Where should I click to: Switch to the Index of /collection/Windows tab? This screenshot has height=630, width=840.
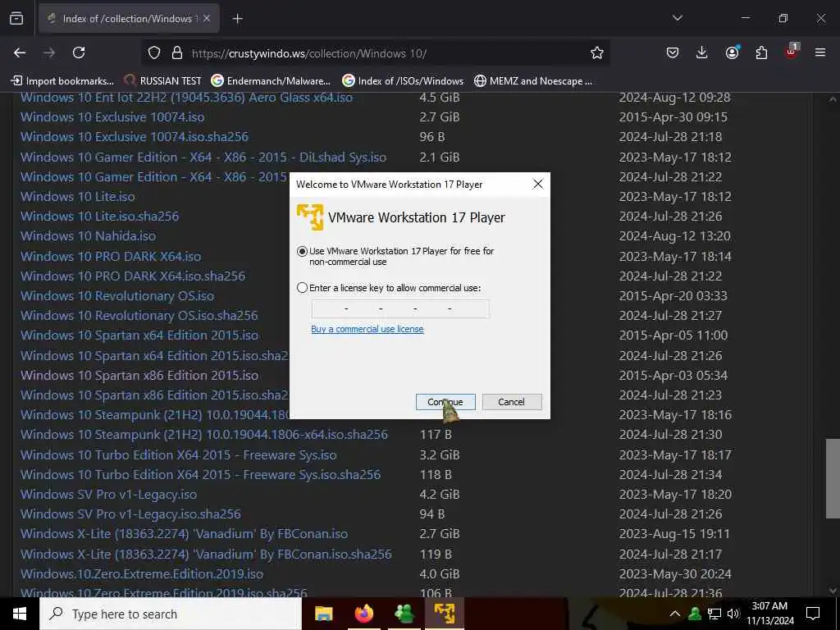(129, 19)
